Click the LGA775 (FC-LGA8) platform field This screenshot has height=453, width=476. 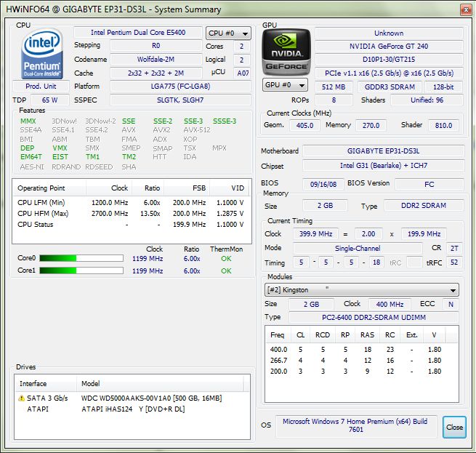pyautogui.click(x=180, y=87)
